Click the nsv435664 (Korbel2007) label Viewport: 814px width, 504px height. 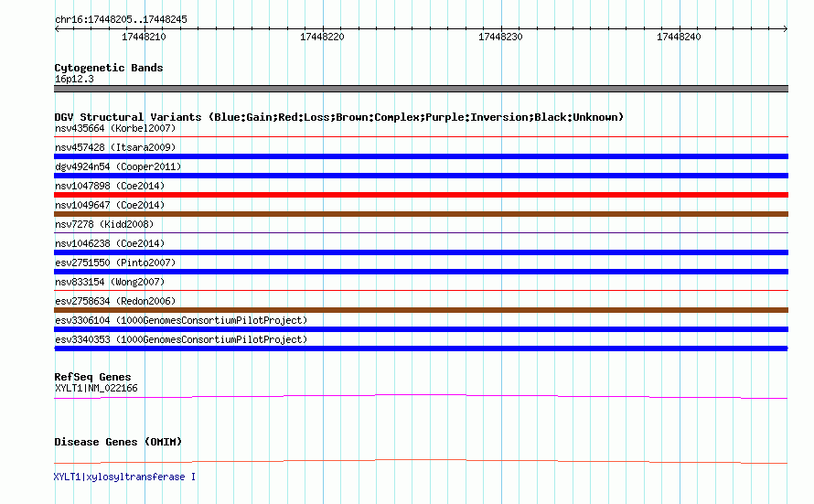pyautogui.click(x=115, y=128)
